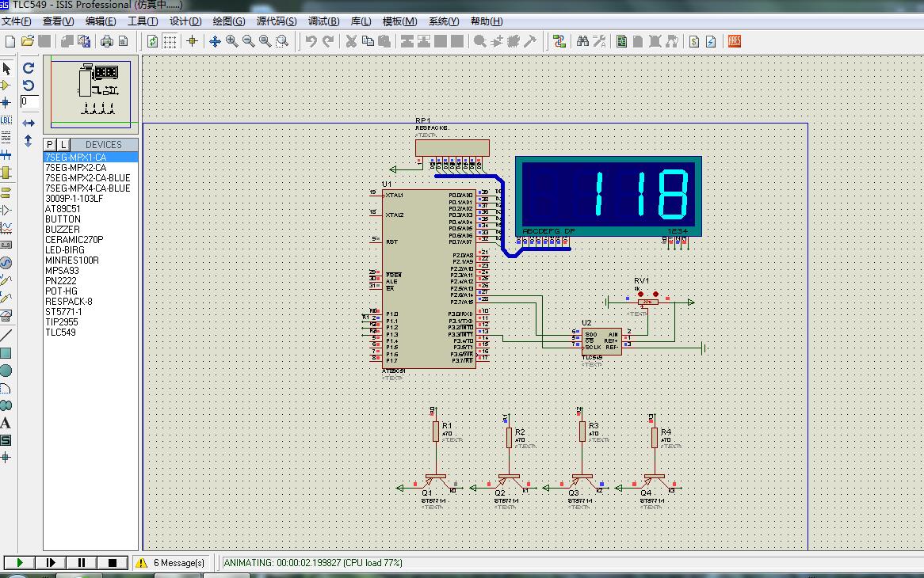Click P button to pick devices

49,145
